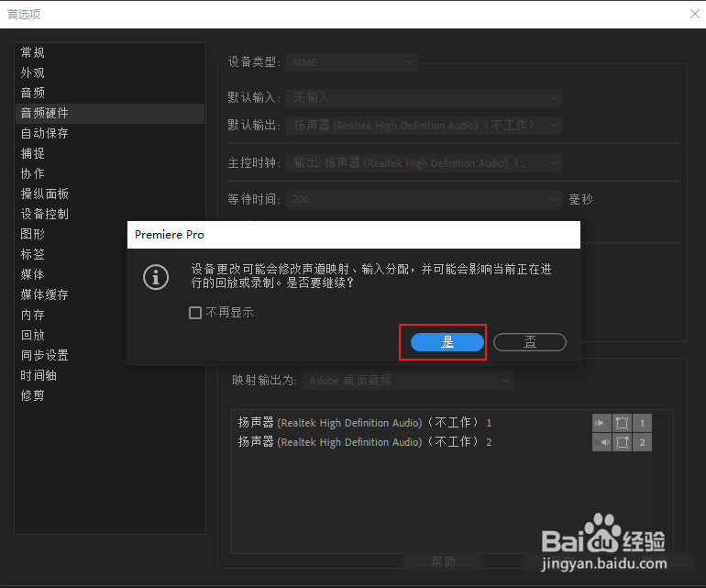Open the 设备类型 MME dropdown
Image resolution: width=706 pixels, height=588 pixels.
point(352,62)
